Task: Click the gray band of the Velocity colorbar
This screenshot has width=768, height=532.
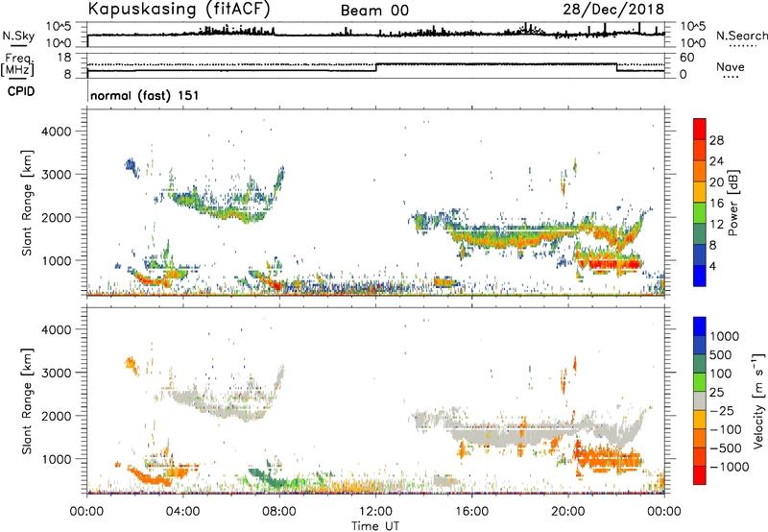Action: (700, 400)
